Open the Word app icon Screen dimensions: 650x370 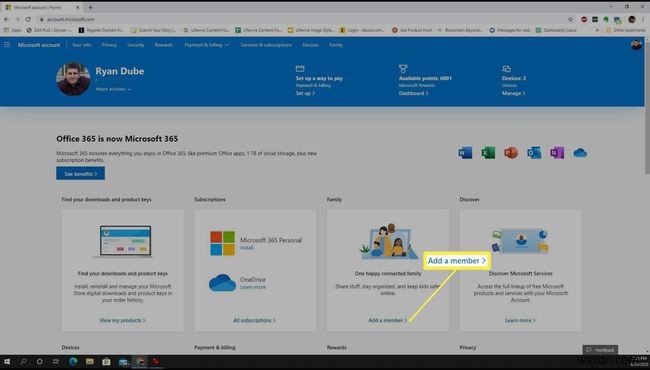click(x=465, y=153)
